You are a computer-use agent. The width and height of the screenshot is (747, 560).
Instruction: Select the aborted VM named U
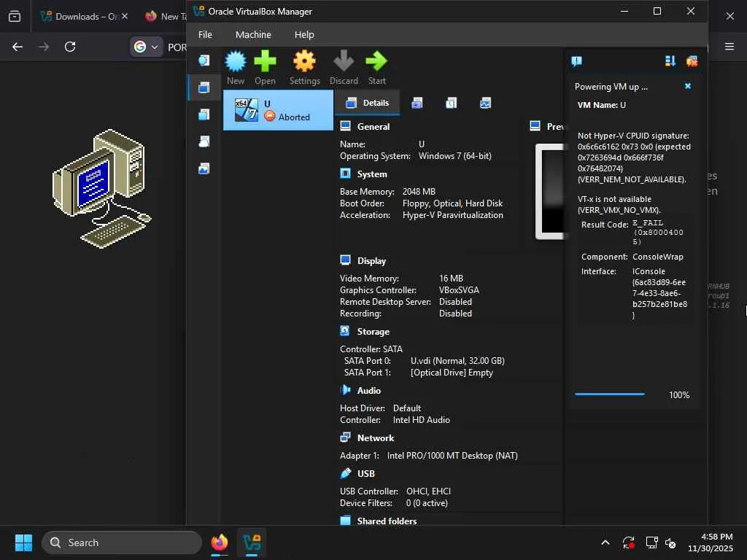tap(278, 110)
